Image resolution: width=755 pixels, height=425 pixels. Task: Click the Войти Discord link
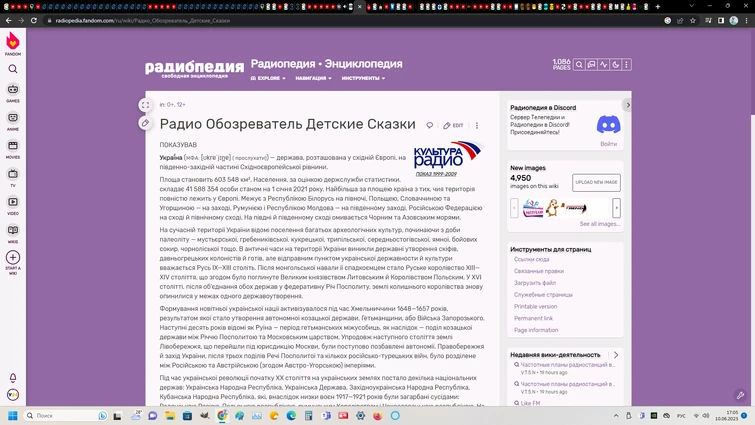(609, 144)
